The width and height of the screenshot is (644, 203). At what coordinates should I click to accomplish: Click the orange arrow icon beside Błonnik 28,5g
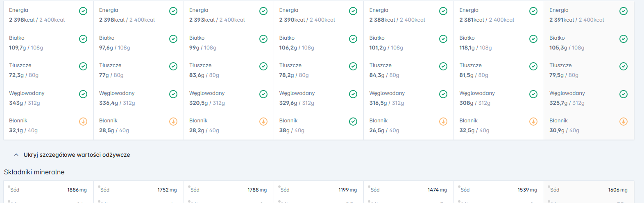(173, 122)
